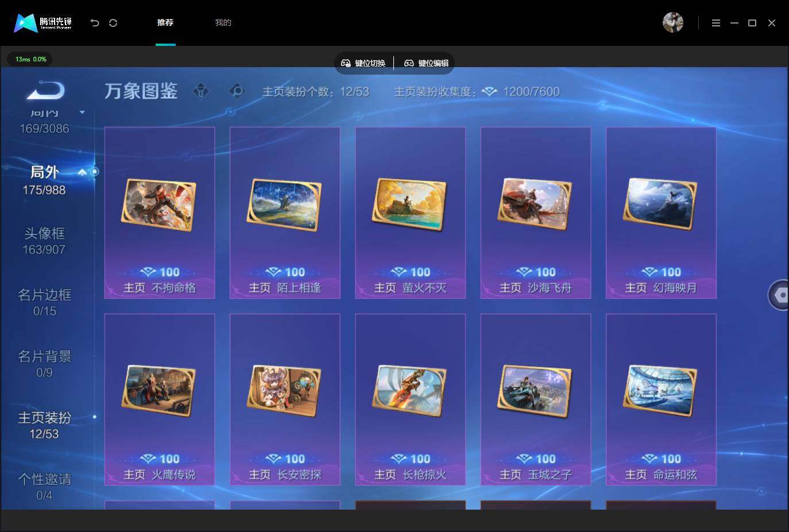Screen dimensions: 789x532
Task: Click the undo back arrow in title bar
Action: point(95,23)
